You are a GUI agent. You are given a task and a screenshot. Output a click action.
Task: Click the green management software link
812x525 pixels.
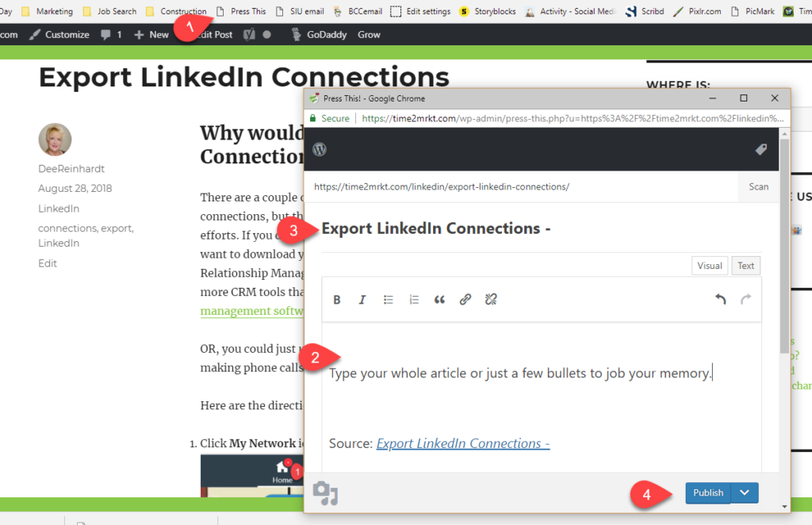tap(252, 311)
